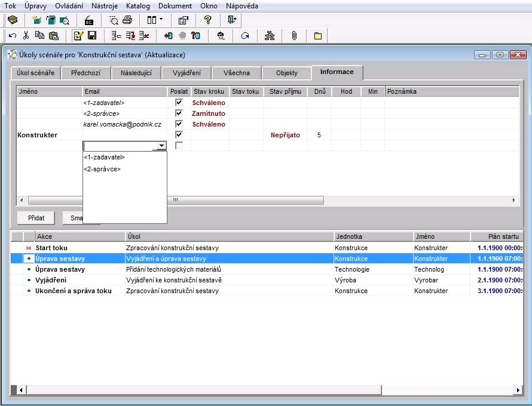Click the hierarchy tree structure icon
Image resolution: width=532 pixels, height=406 pixels.
point(270,36)
